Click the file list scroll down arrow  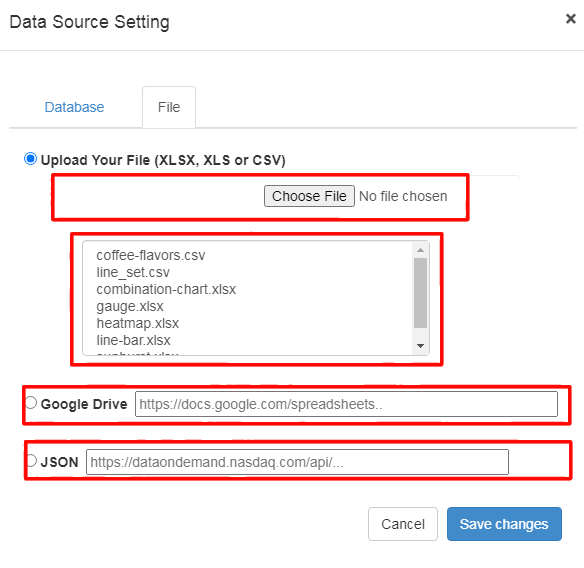[420, 346]
